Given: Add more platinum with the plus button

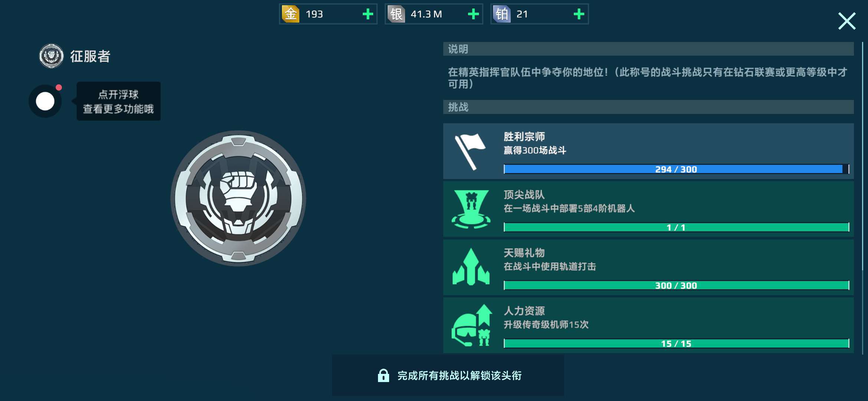Looking at the screenshot, I should (x=579, y=14).
